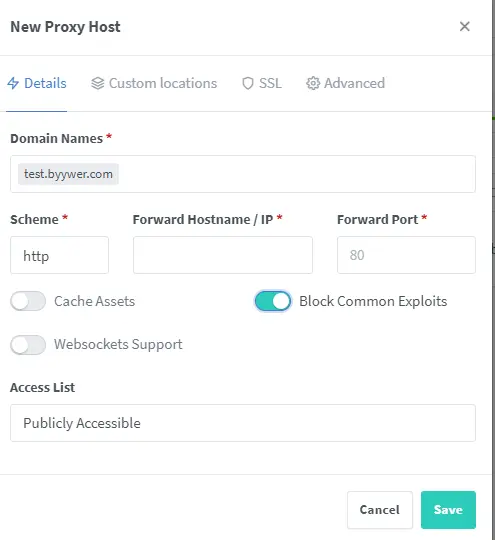Image resolution: width=495 pixels, height=540 pixels.
Task: Go to the Advanced tab label
Action: pyautogui.click(x=354, y=83)
